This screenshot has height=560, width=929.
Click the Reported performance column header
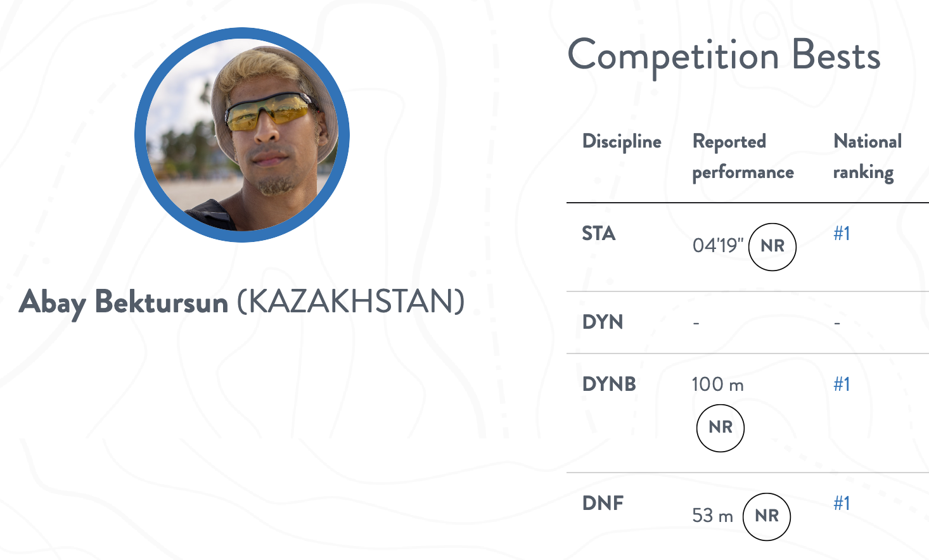[743, 156]
